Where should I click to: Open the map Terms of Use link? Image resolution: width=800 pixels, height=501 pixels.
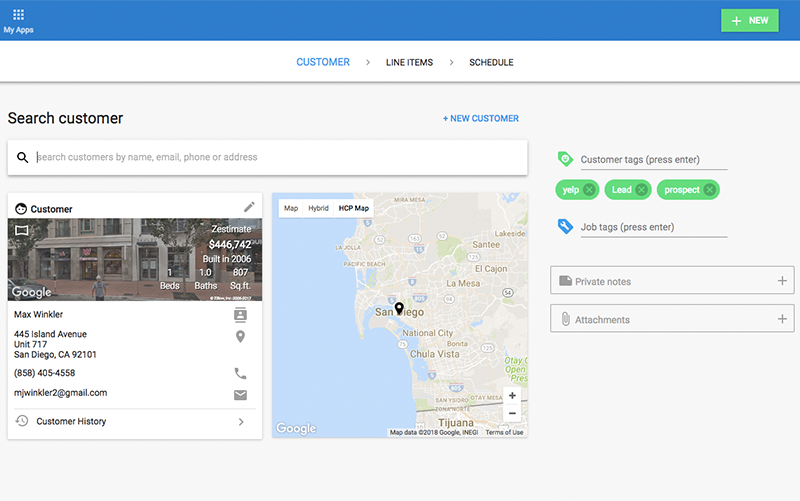click(x=504, y=432)
